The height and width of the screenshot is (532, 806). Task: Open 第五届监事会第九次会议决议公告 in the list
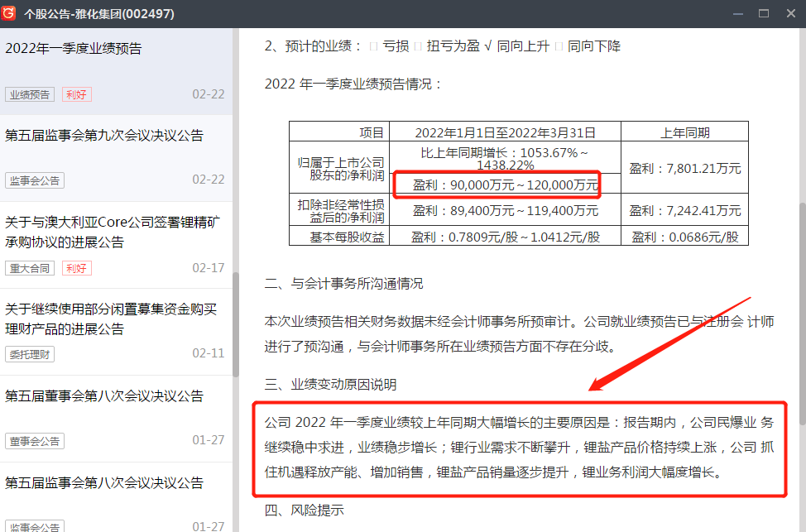(x=116, y=158)
